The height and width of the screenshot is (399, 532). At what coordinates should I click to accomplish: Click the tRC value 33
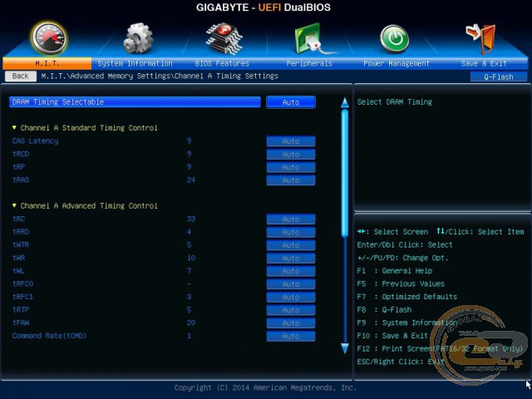(191, 219)
